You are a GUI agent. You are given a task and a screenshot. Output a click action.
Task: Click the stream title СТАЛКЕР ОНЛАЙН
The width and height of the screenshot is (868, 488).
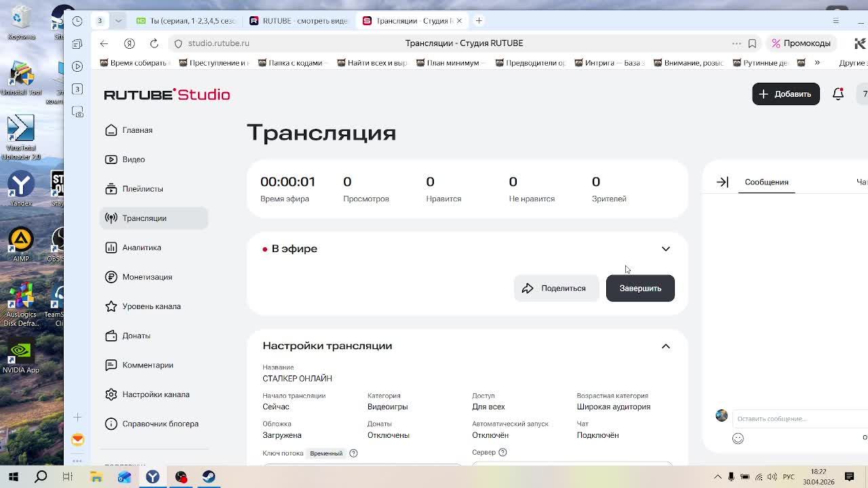[297, 378]
